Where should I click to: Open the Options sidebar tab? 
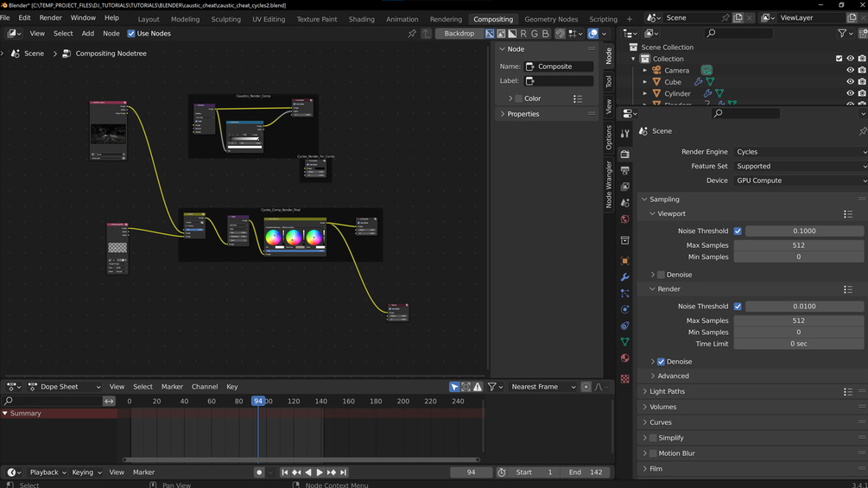coord(608,136)
